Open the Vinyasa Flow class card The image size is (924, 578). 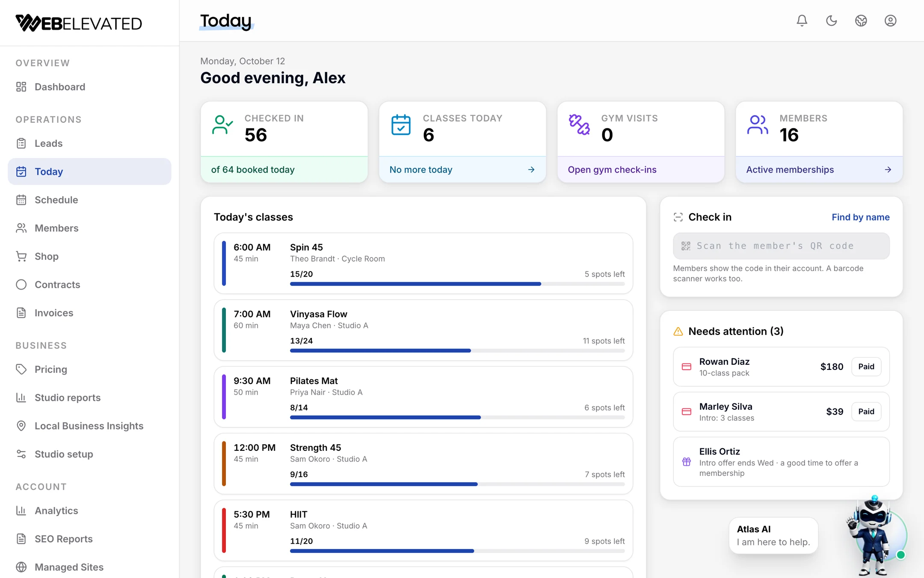pyautogui.click(x=423, y=330)
